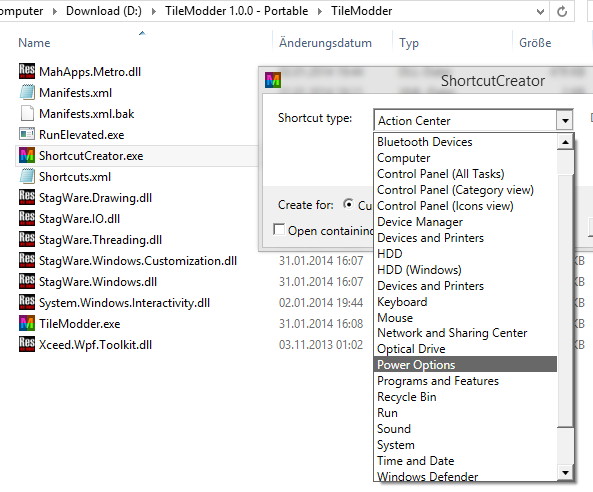
Task: Select System in the shortcut list
Action: (465, 445)
